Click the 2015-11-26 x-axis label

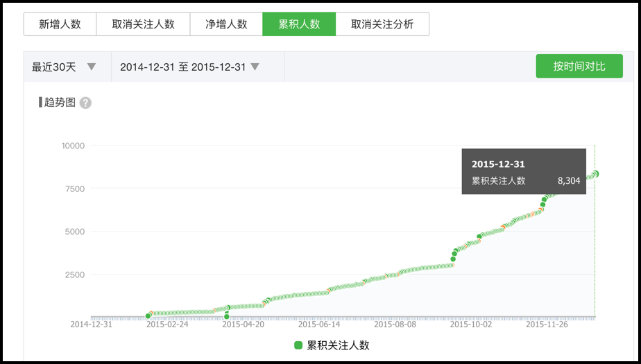(547, 324)
